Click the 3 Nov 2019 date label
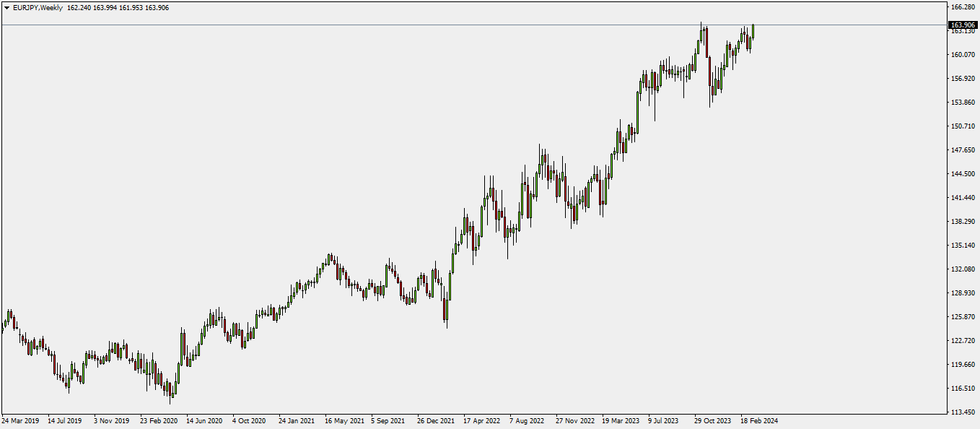The width and height of the screenshot is (980, 429). pos(111,420)
